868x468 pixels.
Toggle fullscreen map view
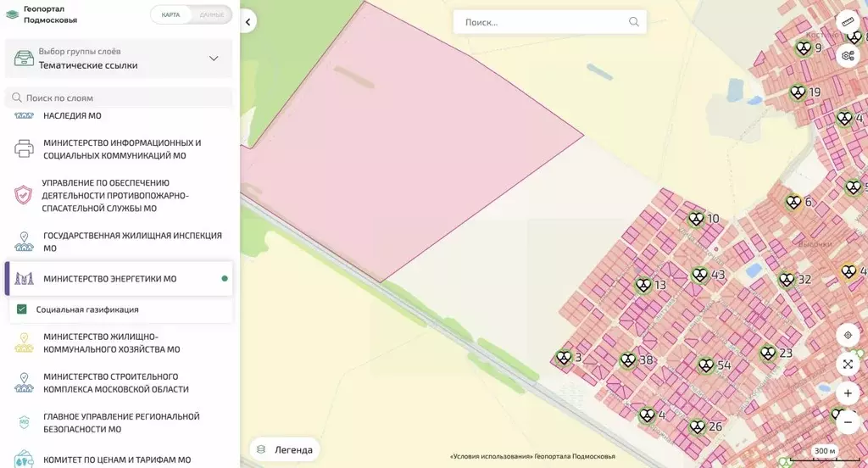pos(848,364)
